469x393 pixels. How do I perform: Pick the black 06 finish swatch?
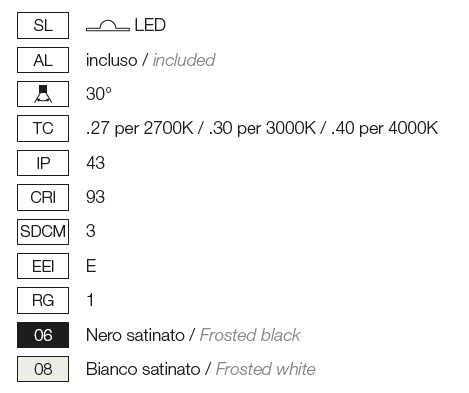click(x=43, y=335)
